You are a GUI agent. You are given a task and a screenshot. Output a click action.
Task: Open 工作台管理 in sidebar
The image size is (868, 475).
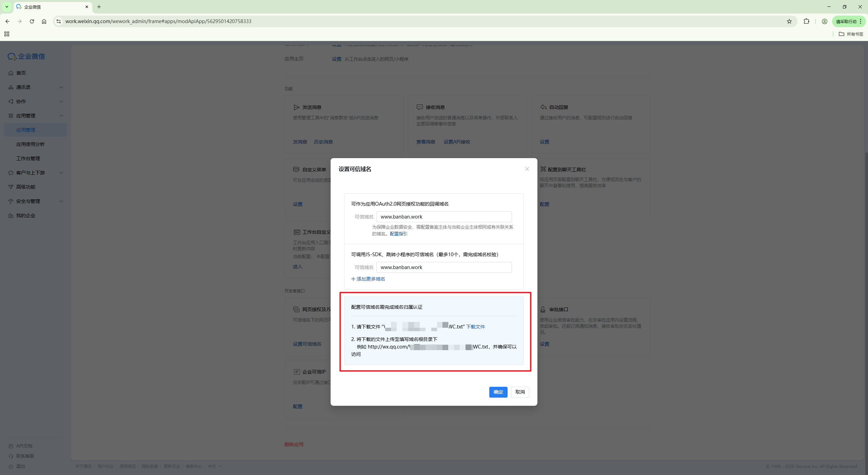tap(28, 158)
